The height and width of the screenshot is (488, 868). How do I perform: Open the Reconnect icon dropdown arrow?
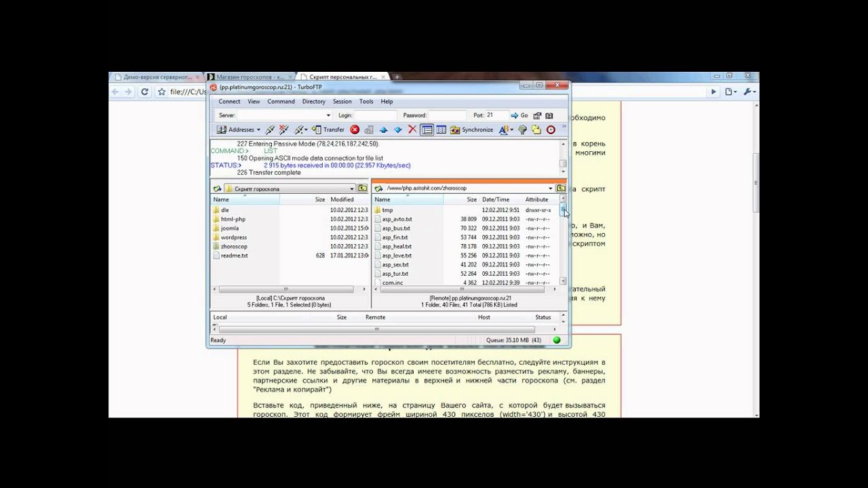[306, 129]
